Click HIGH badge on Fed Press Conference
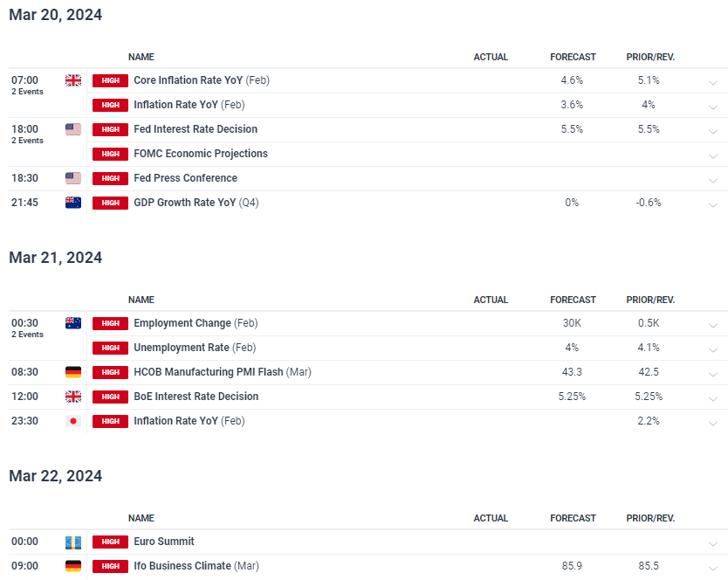728x580 pixels. pos(110,178)
